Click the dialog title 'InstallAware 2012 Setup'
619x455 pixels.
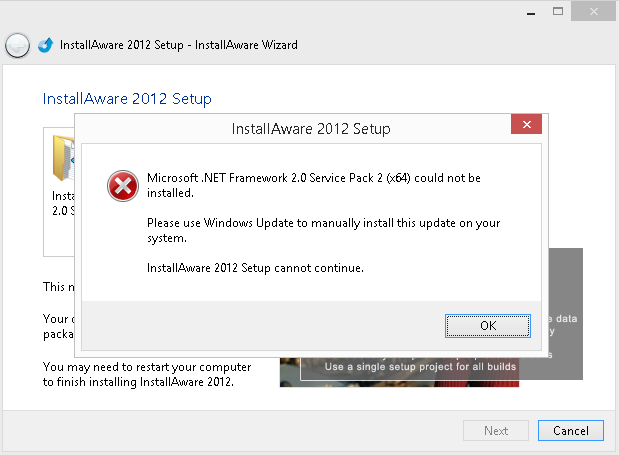click(311, 129)
